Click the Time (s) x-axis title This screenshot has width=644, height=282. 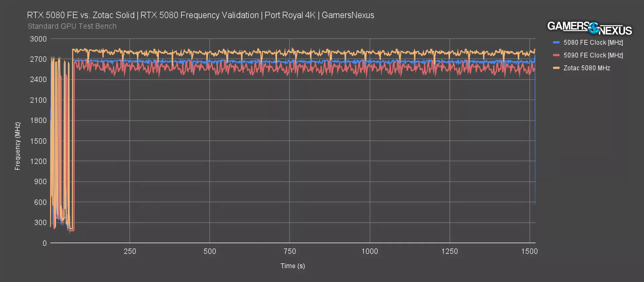(x=293, y=266)
